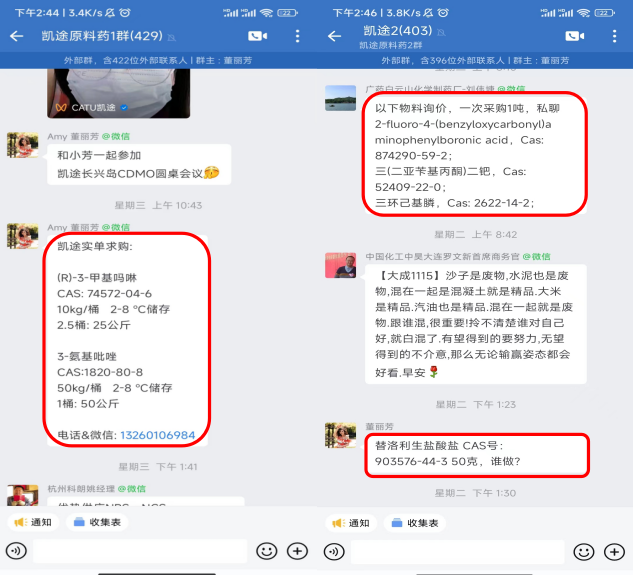Go back from 凯途2 chat
Viewport: 633px width, 575px height.
[x=334, y=36]
